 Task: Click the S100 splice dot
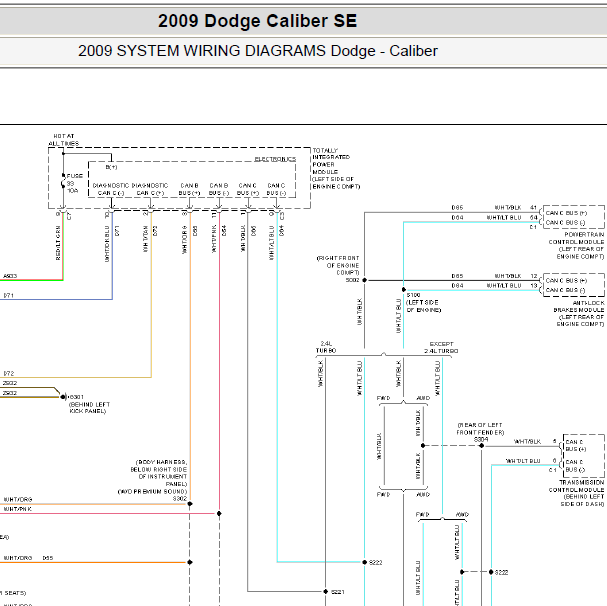404,289
